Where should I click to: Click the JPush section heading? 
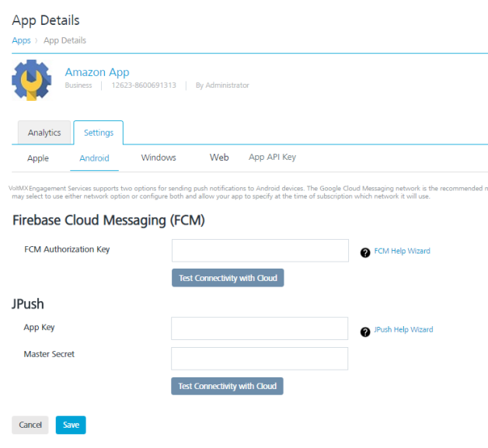pos(28,304)
